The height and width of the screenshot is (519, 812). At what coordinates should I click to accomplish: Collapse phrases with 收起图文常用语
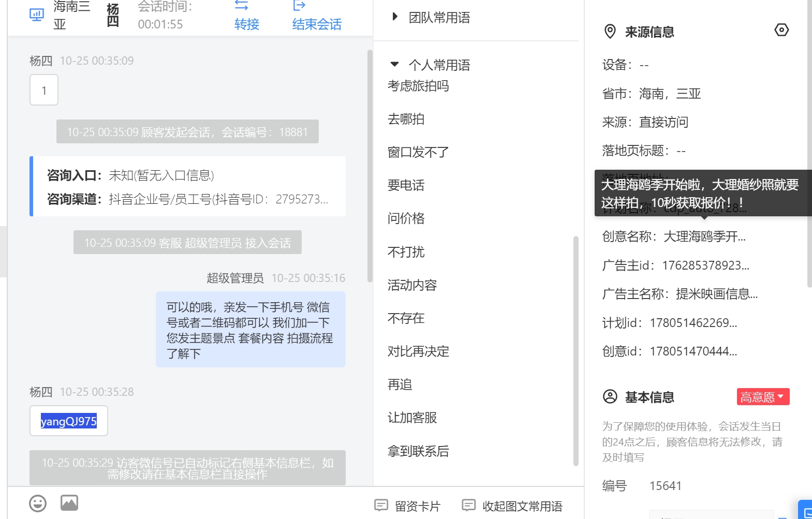tap(512, 506)
